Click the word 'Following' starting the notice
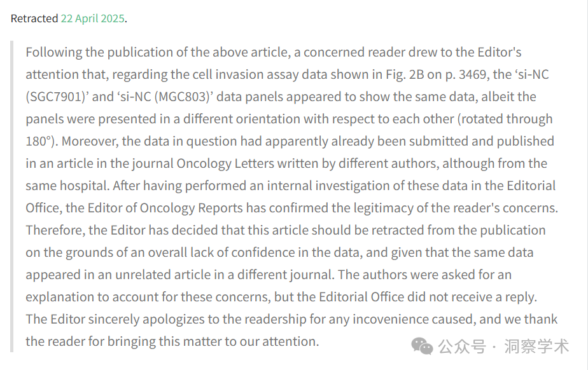The width and height of the screenshot is (588, 370). [53, 52]
